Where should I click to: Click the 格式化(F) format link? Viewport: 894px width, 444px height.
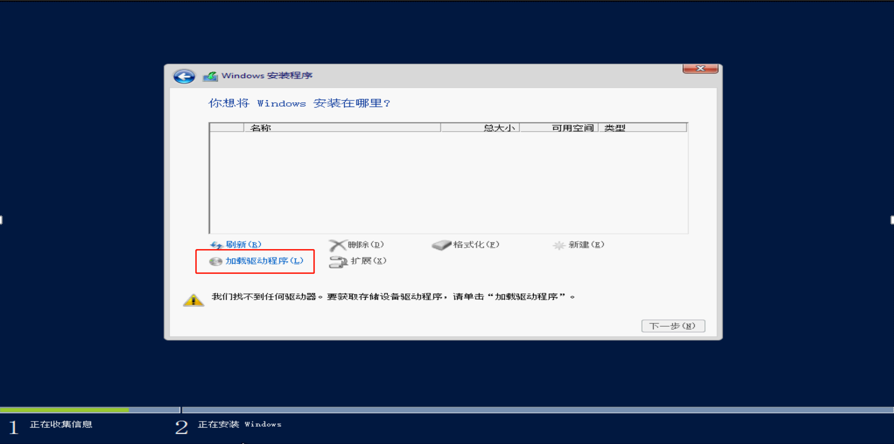476,245
